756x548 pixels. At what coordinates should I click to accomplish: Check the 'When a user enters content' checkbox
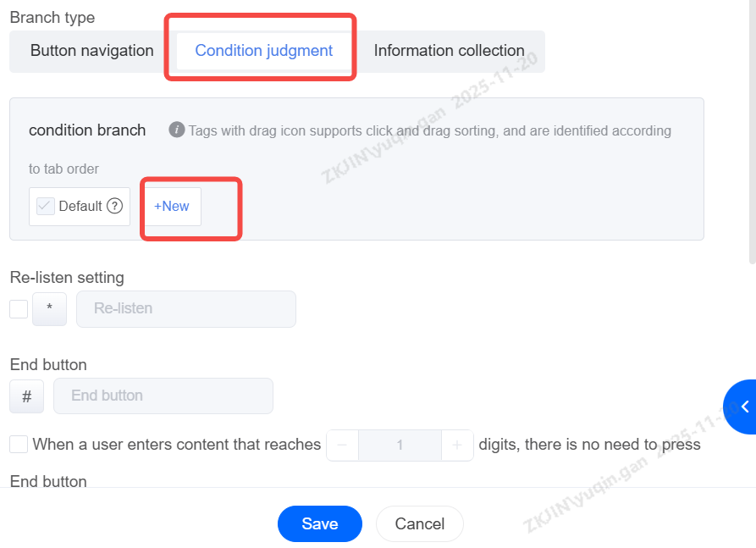(x=19, y=444)
